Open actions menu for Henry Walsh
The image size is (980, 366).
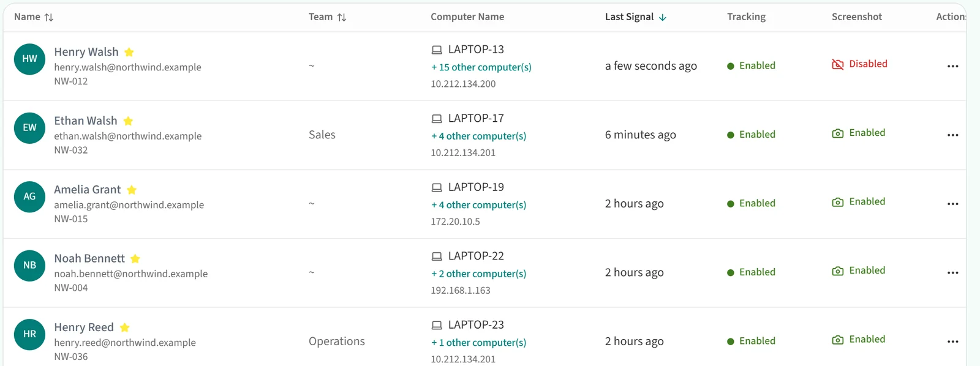tap(952, 66)
